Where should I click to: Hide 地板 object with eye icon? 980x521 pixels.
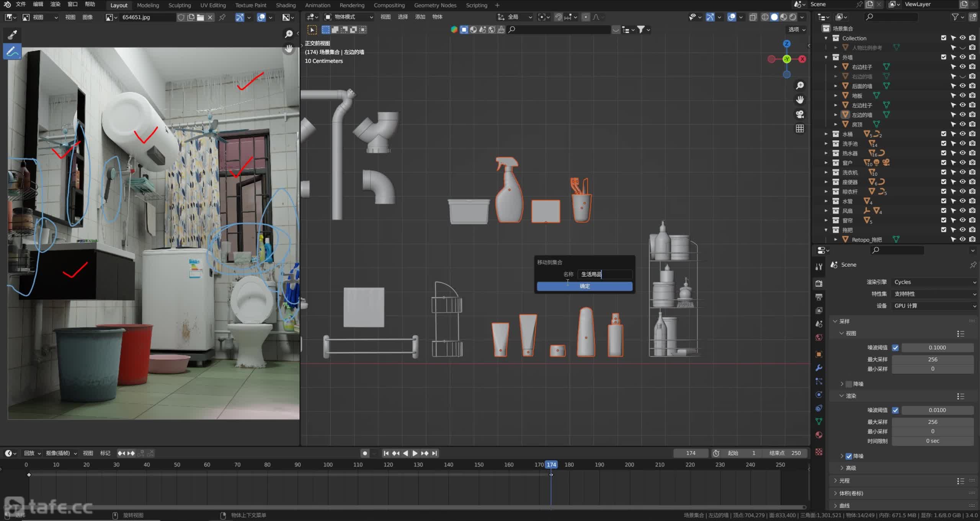[962, 95]
